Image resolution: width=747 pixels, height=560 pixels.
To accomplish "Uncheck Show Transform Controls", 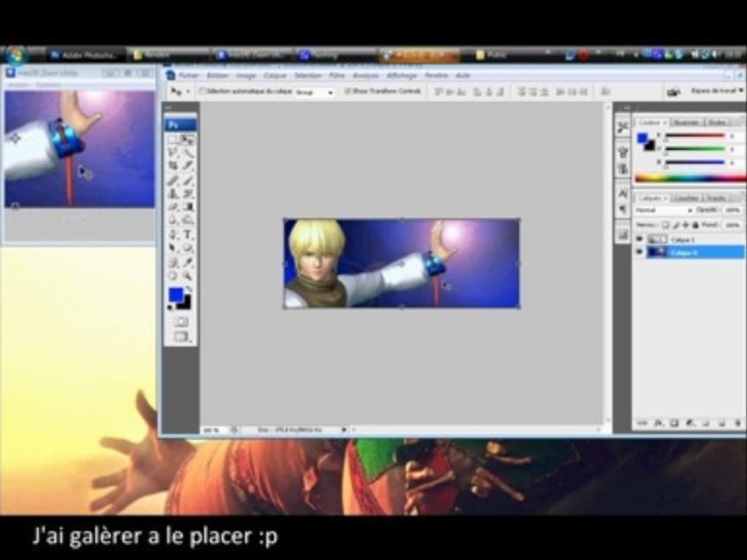I will [x=348, y=90].
